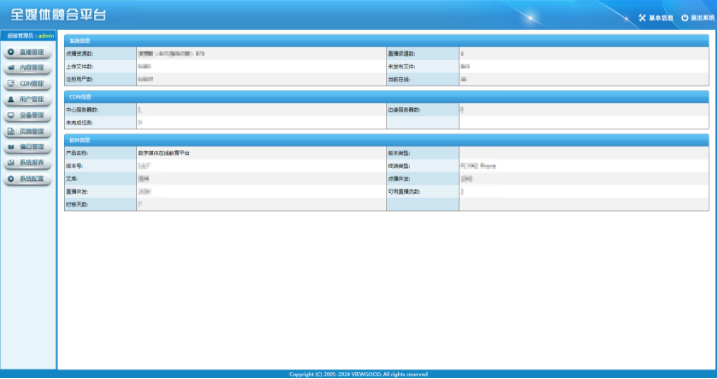This screenshot has height=379, width=717.
Task: Click the screen icon beside 设备管理
Action: click(x=11, y=115)
